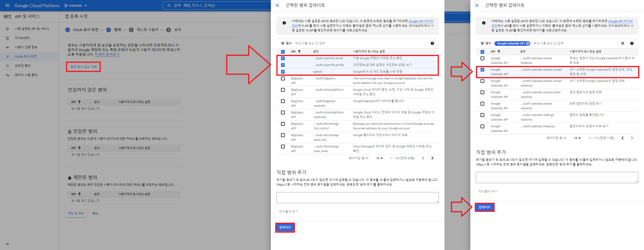Uncheck the auth/userinfo.email scope
The height and width of the screenshot is (250, 644).
click(x=283, y=58)
